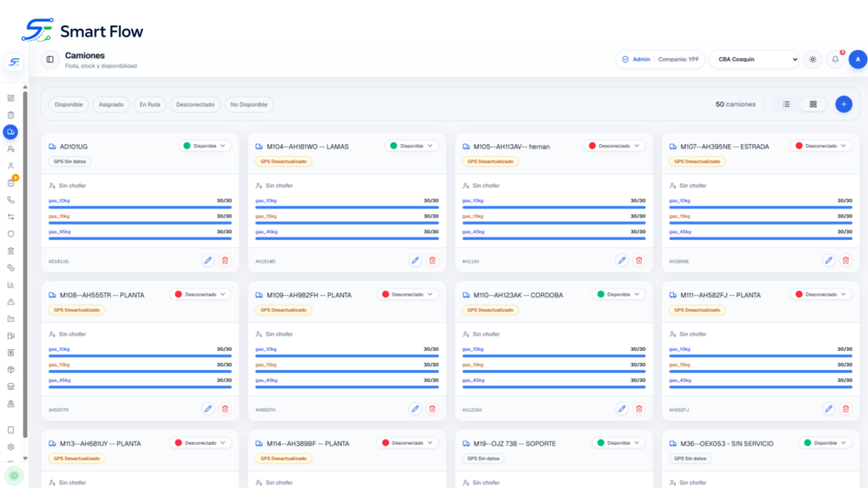Open the shield icon in sidebar
868x488 pixels.
tap(10, 234)
